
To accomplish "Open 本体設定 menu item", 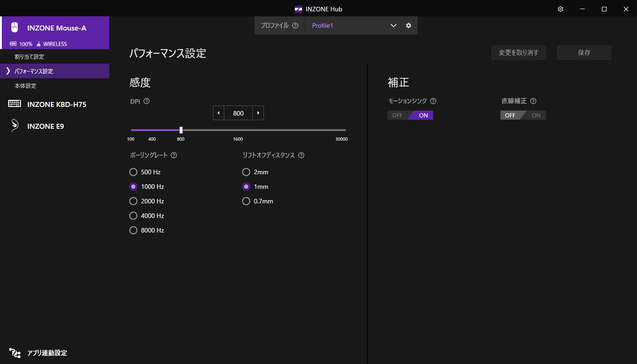I will click(55, 86).
